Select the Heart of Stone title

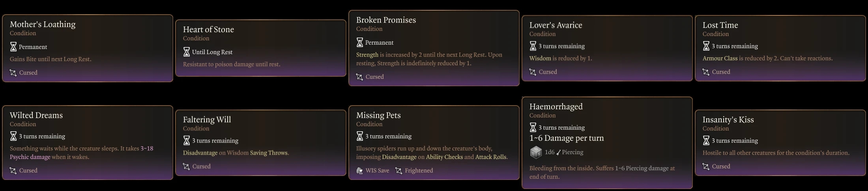pos(208,30)
